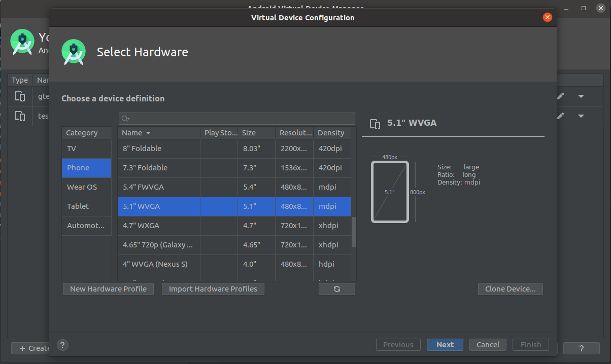
Task: Select the 4.65" 720p Galaxy device
Action: coord(234,245)
